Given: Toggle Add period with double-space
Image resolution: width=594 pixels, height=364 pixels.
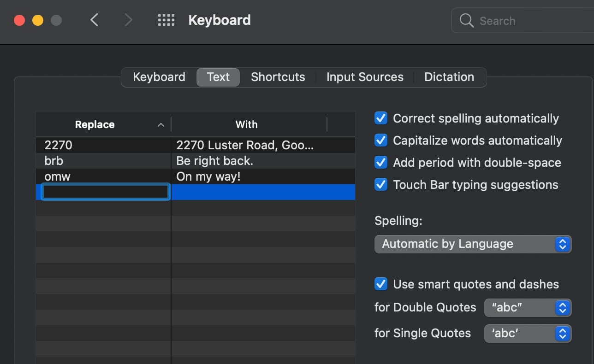Looking at the screenshot, I should tap(381, 163).
